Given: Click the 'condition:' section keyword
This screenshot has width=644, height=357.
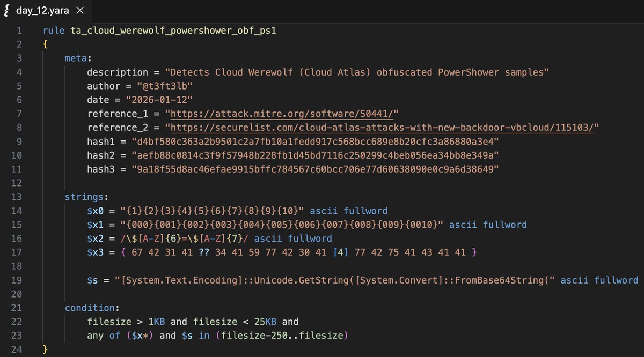Looking at the screenshot, I should click(x=91, y=308).
